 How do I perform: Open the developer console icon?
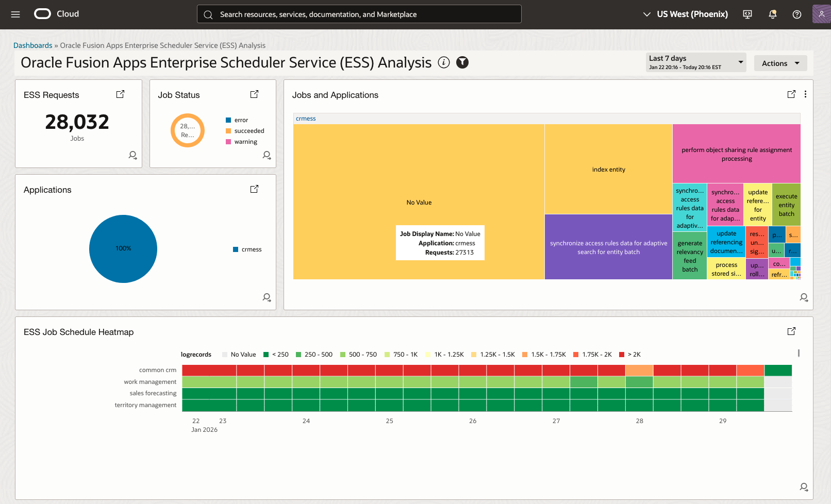(x=747, y=14)
